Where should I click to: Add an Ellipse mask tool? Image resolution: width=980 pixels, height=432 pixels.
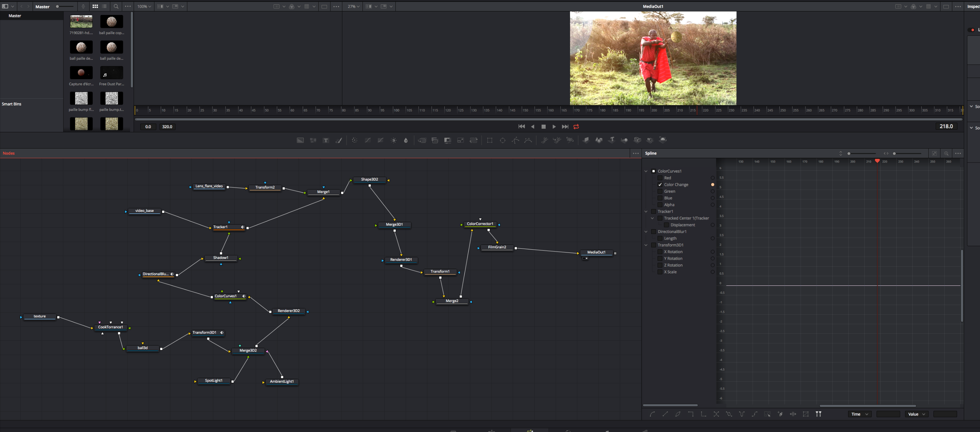click(x=503, y=140)
